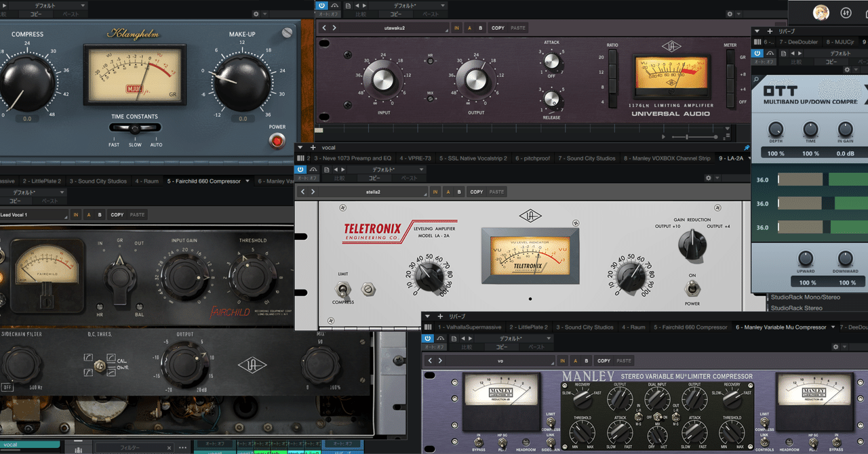This screenshot has height=454, width=868.
Task: Toggle the 1176 plugin power bypass icon
Action: pyautogui.click(x=322, y=5)
